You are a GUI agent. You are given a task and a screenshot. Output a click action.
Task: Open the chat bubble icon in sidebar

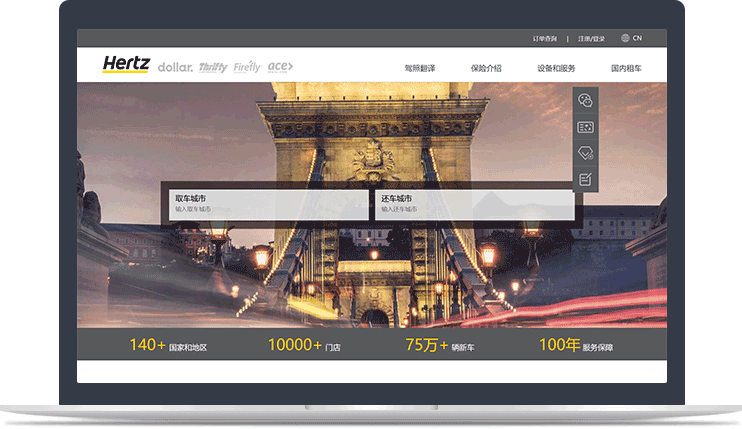click(x=586, y=101)
